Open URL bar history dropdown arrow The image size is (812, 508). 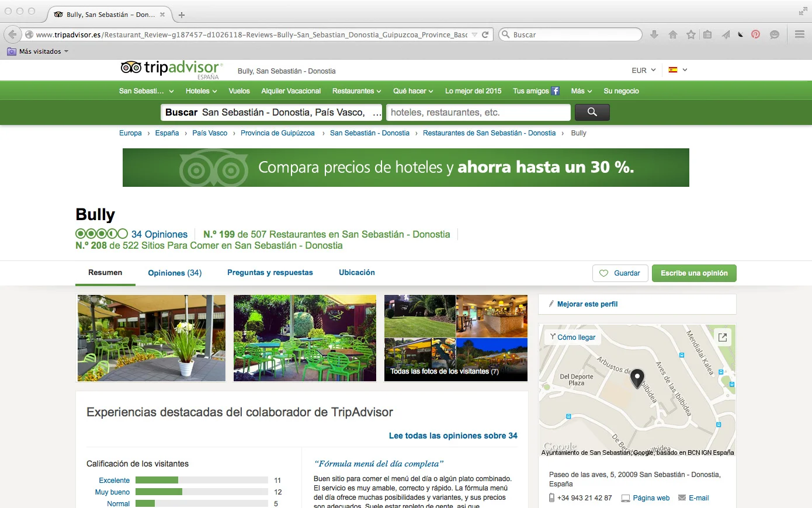pos(474,34)
